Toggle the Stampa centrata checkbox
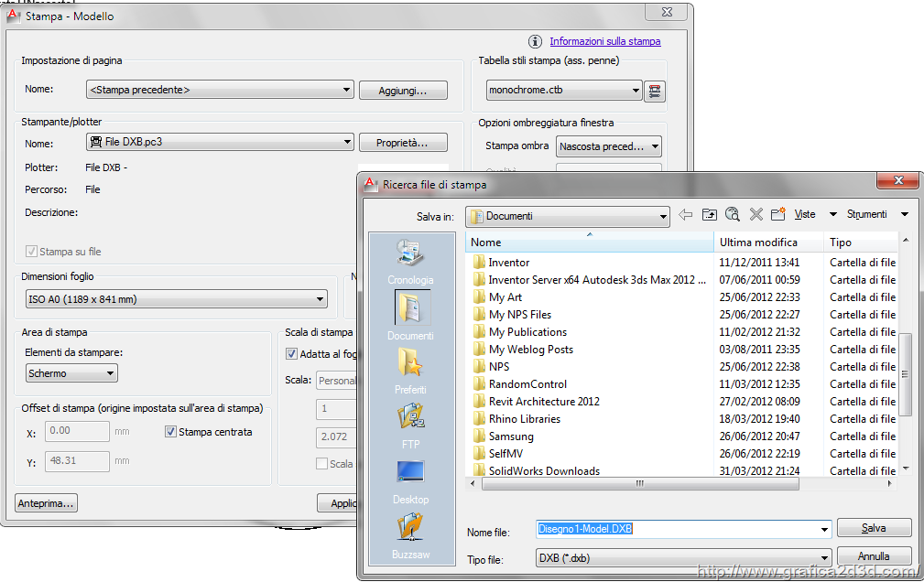This screenshot has width=924, height=582. [171, 432]
